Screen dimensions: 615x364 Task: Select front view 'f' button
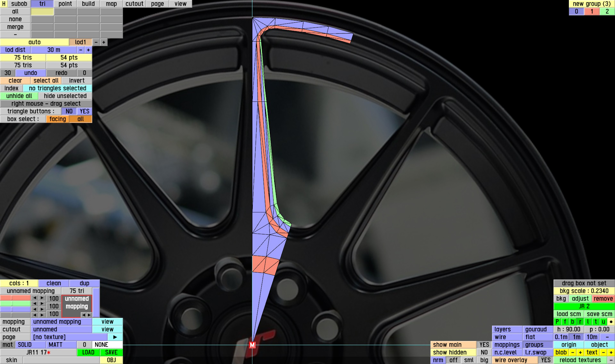click(565, 322)
